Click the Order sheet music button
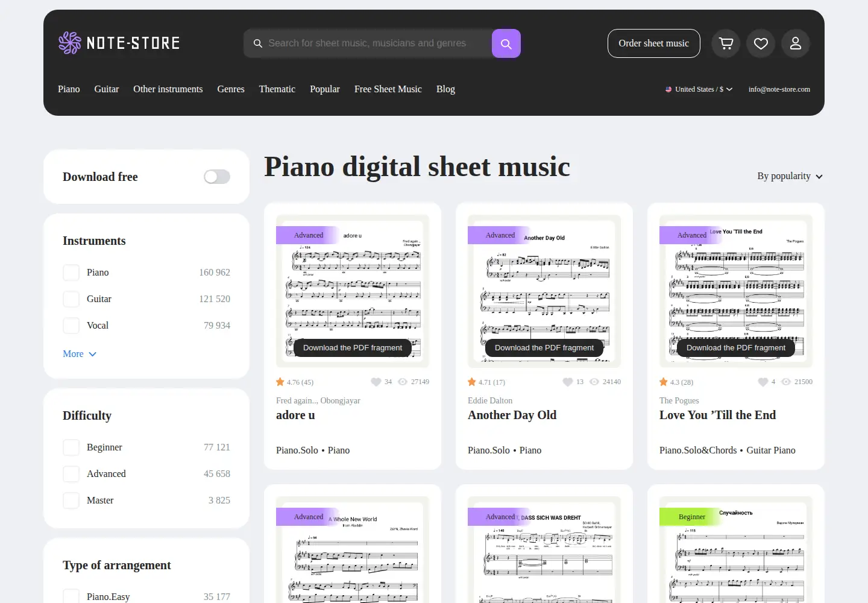Image resolution: width=868 pixels, height=603 pixels. pos(654,43)
